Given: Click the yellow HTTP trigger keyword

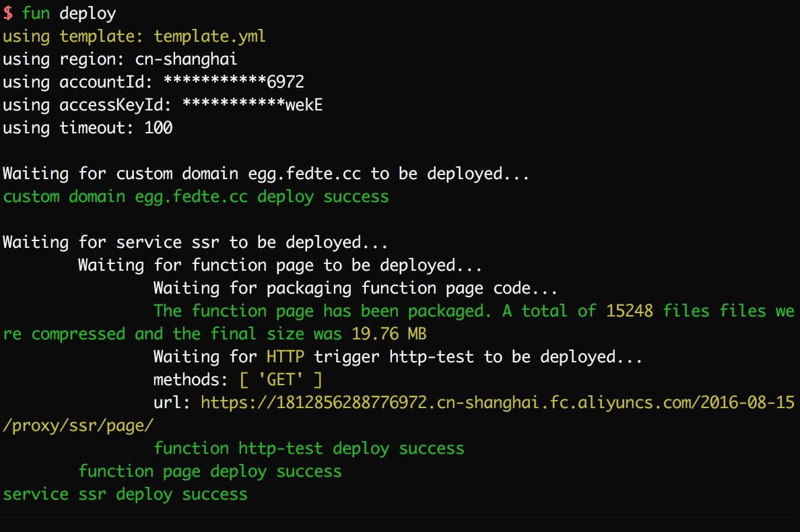Looking at the screenshot, I should (285, 357).
